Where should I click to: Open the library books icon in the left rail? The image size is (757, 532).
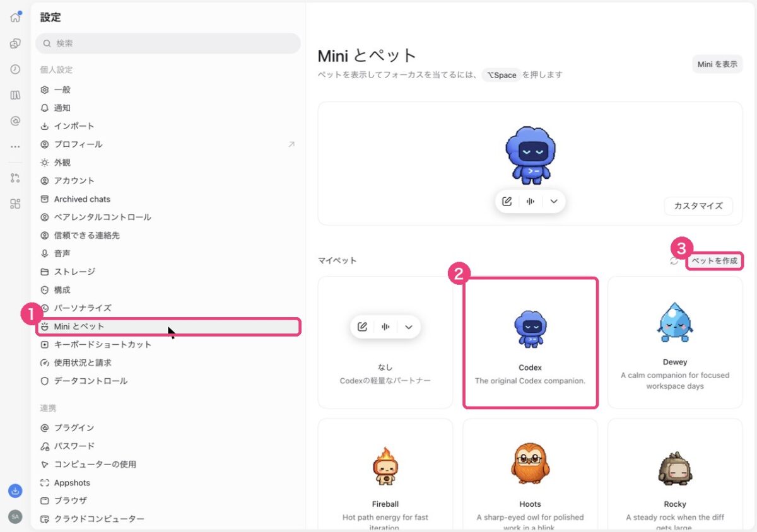tap(15, 95)
